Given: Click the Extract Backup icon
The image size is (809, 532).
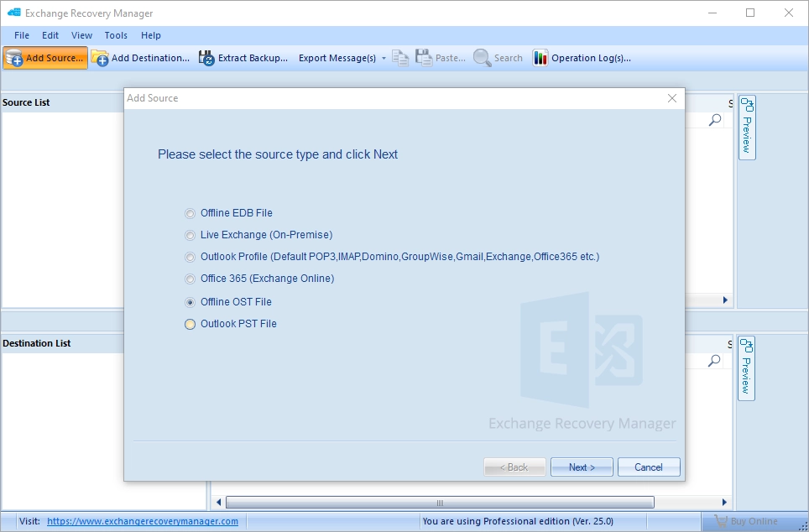Looking at the screenshot, I should tap(206, 58).
